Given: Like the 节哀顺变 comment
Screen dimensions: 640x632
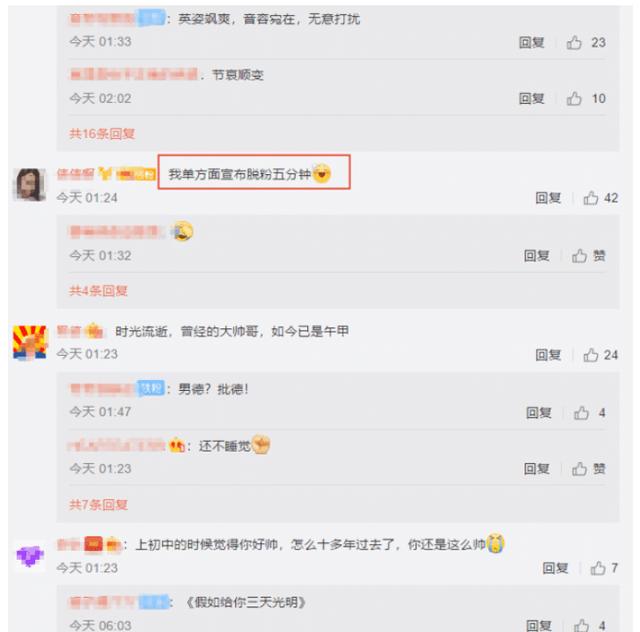Looking at the screenshot, I should (574, 98).
